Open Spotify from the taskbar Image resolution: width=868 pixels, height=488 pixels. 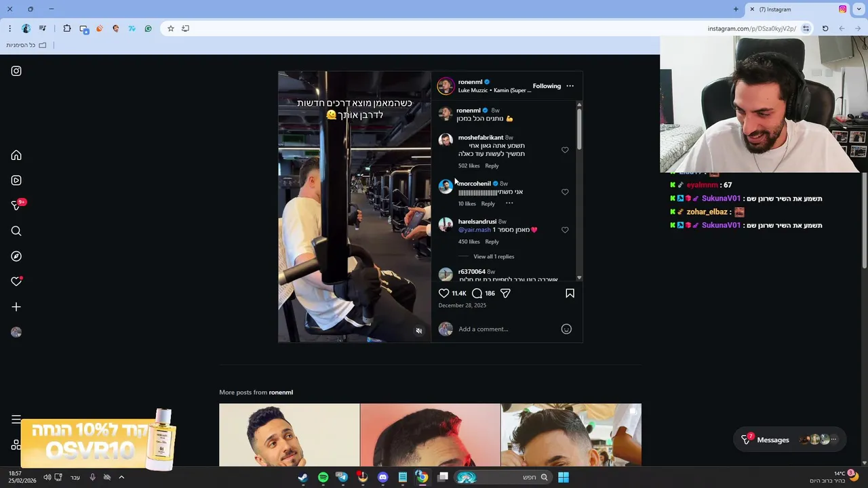click(323, 477)
